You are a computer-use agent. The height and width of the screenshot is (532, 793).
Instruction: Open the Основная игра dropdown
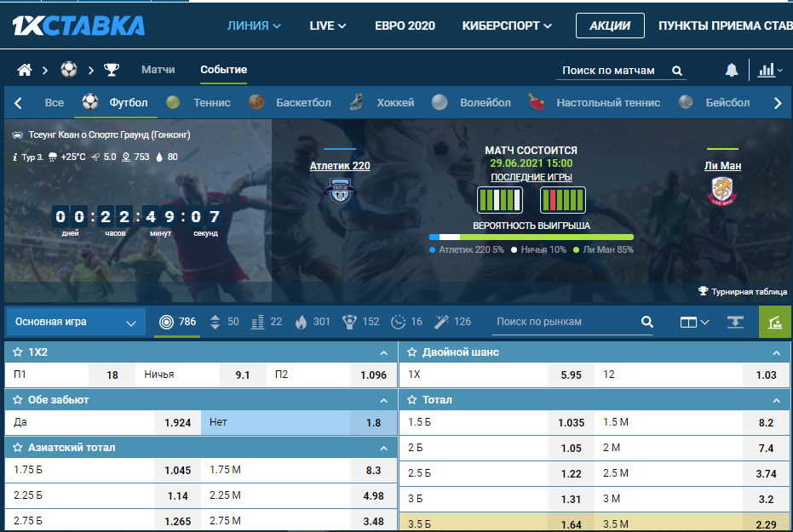point(76,322)
